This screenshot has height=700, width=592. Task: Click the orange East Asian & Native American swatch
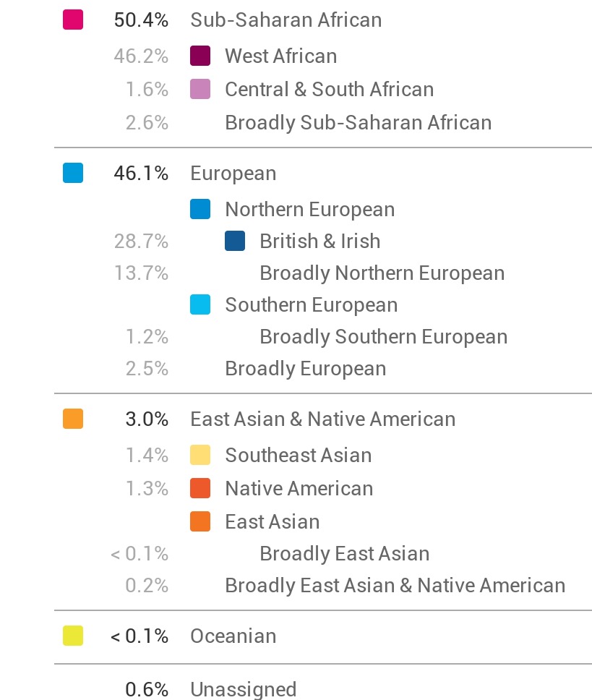click(73, 419)
